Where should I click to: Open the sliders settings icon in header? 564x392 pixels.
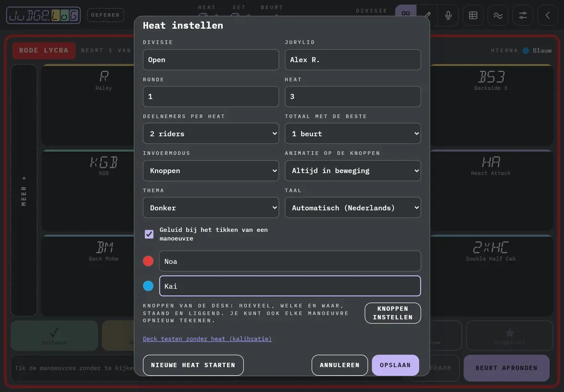click(522, 15)
